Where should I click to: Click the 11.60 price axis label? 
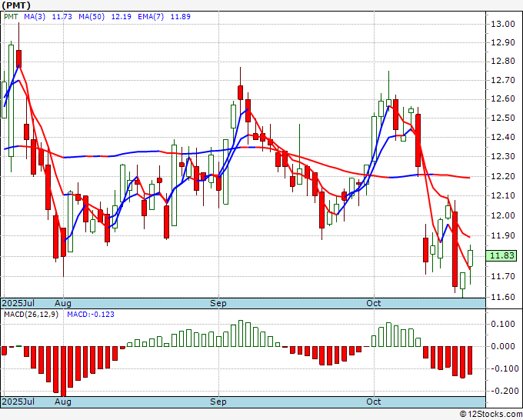click(503, 297)
